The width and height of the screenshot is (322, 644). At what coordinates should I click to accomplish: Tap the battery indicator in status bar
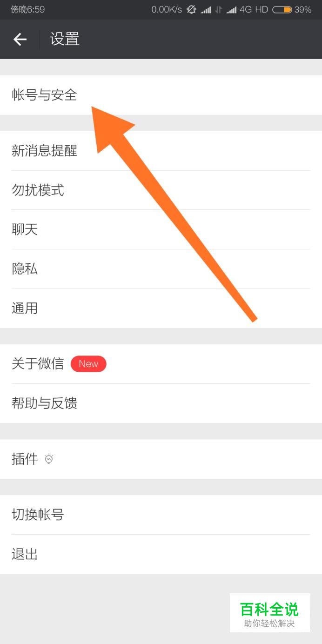pyautogui.click(x=282, y=9)
